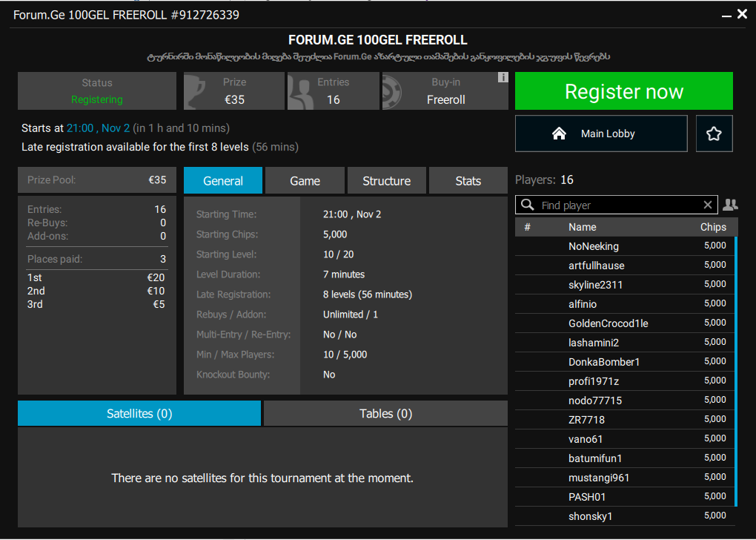The width and height of the screenshot is (756, 540).
Task: Clear the Find player search box
Action: [707, 205]
